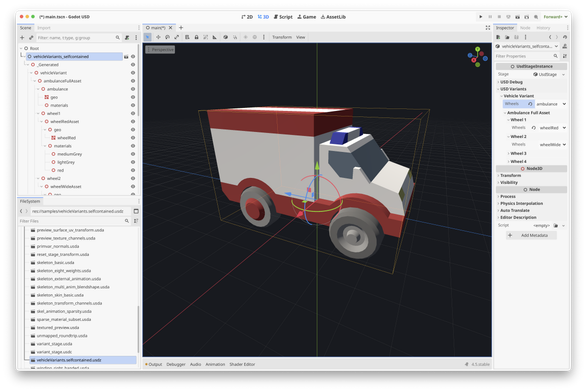Choose the Rotate Mode tool

point(167,37)
